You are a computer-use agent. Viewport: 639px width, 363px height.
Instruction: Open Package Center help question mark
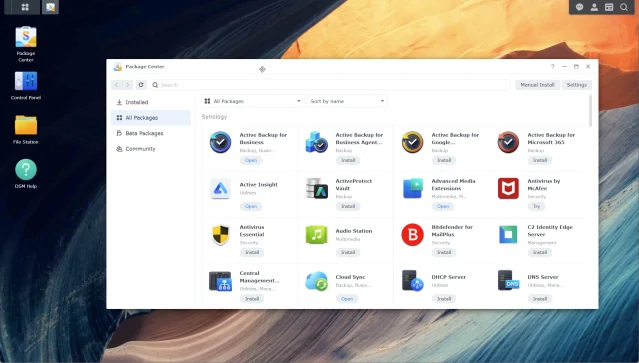553,66
